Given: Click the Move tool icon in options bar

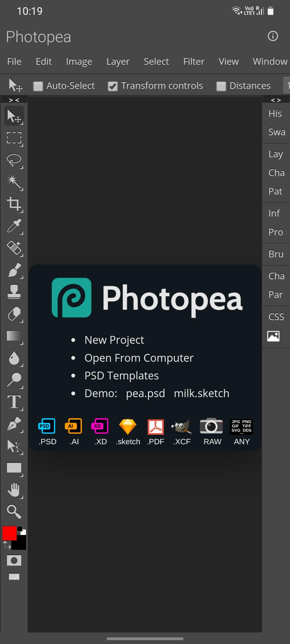Looking at the screenshot, I should [15, 85].
